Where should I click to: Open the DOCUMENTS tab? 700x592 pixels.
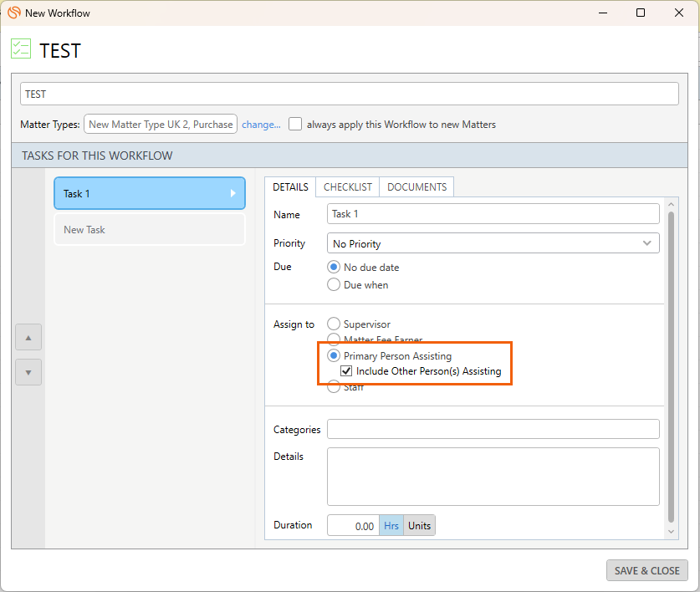coord(416,187)
